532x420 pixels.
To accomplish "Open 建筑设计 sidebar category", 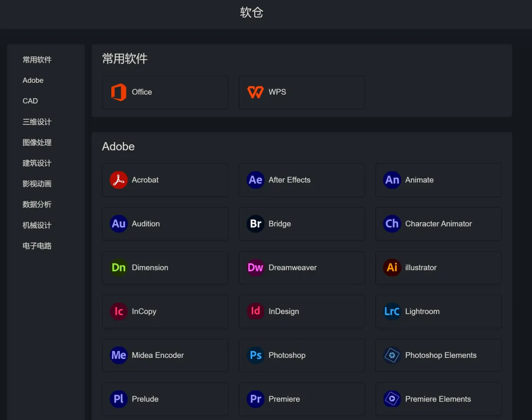I will pos(37,163).
